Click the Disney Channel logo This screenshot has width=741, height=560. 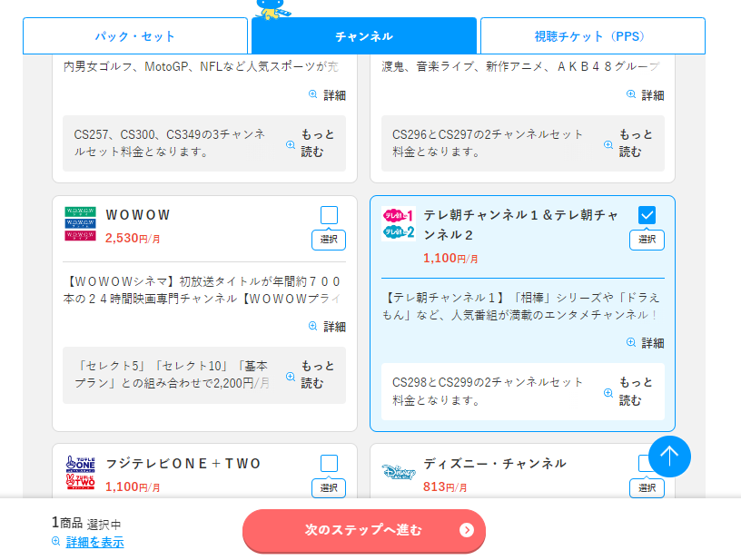[x=399, y=472]
